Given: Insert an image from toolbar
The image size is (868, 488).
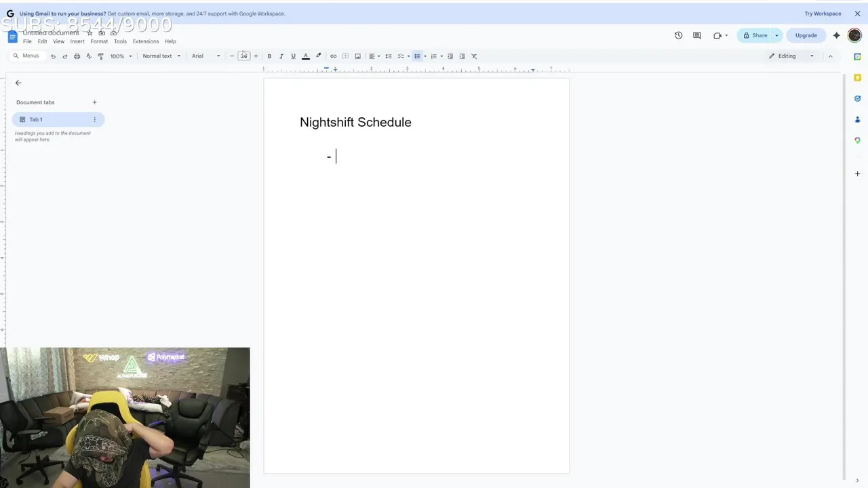Looking at the screenshot, I should click(358, 56).
